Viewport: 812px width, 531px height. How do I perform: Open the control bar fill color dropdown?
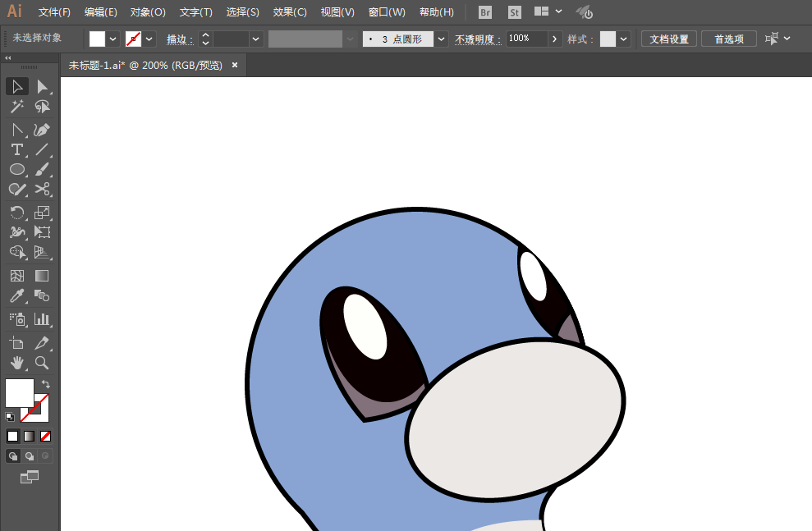(x=113, y=39)
